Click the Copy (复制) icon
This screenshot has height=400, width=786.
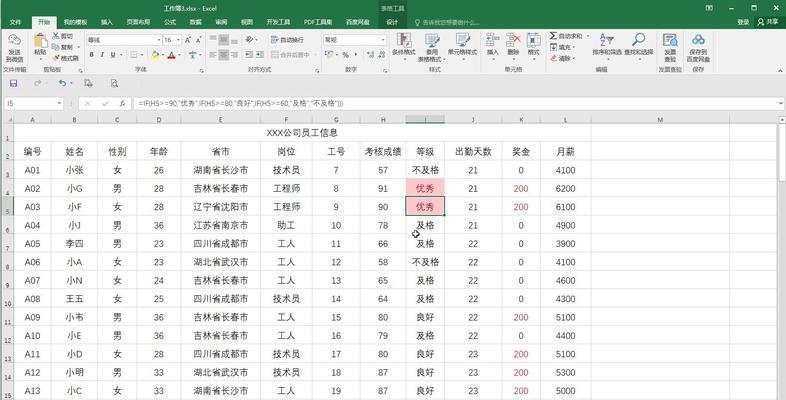point(56,47)
